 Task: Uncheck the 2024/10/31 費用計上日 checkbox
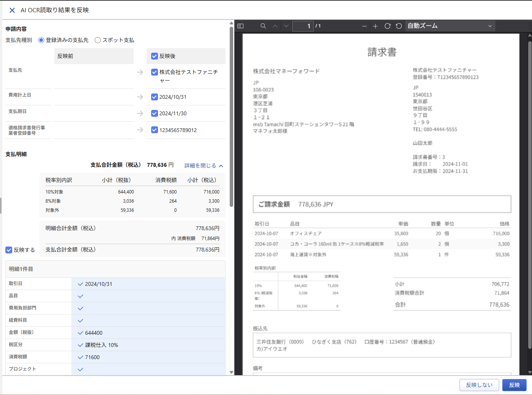pos(155,97)
